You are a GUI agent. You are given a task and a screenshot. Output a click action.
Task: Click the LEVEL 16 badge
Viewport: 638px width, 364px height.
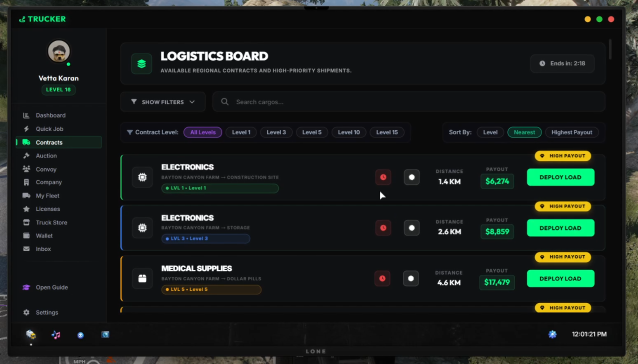tap(58, 90)
